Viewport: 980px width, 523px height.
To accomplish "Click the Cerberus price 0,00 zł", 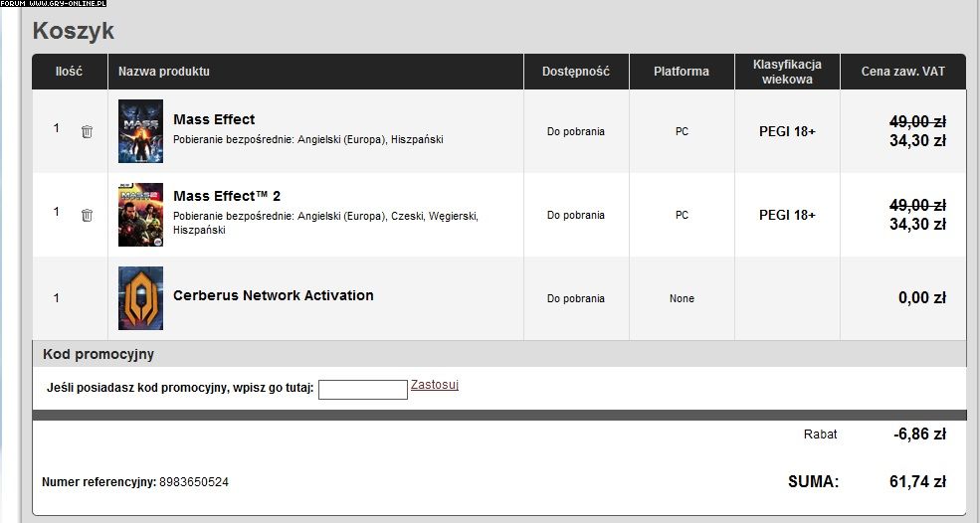I will (x=922, y=298).
